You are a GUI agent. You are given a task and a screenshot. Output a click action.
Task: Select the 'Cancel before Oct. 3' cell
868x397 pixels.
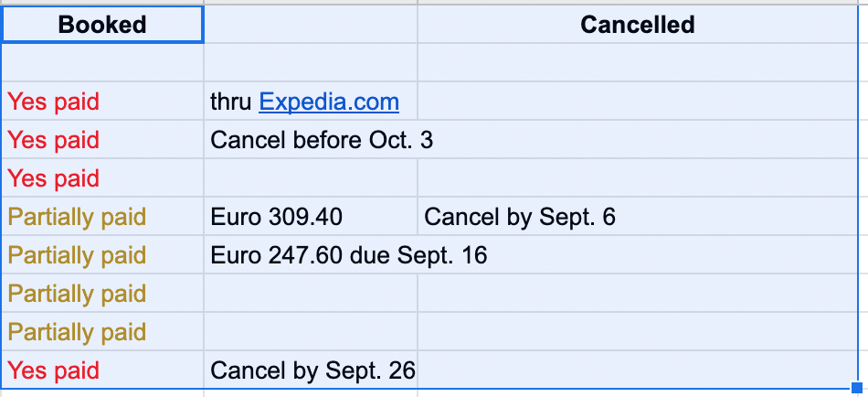311,139
